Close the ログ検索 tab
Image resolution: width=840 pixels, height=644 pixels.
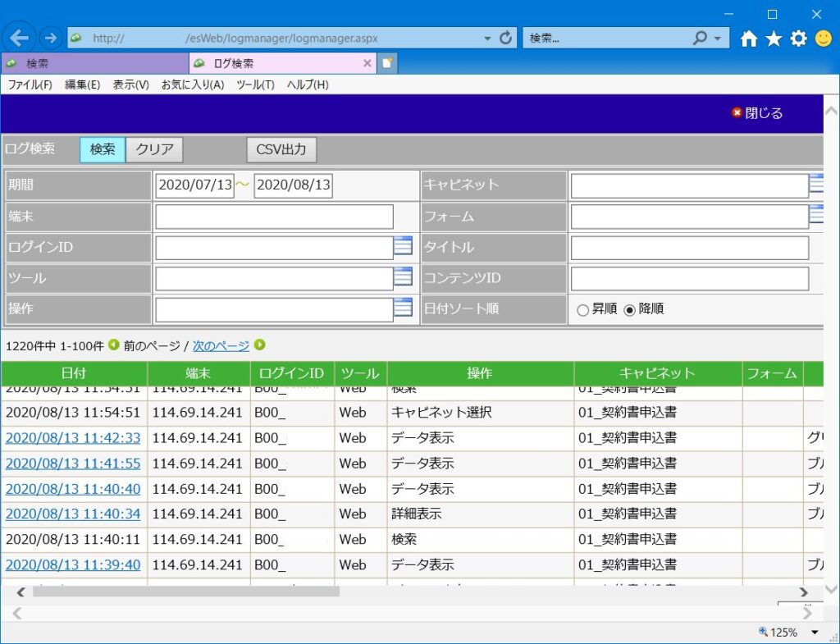(367, 63)
